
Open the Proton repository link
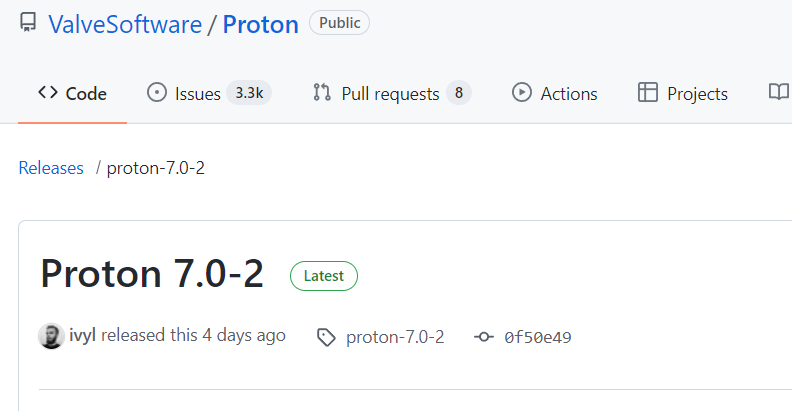point(261,24)
